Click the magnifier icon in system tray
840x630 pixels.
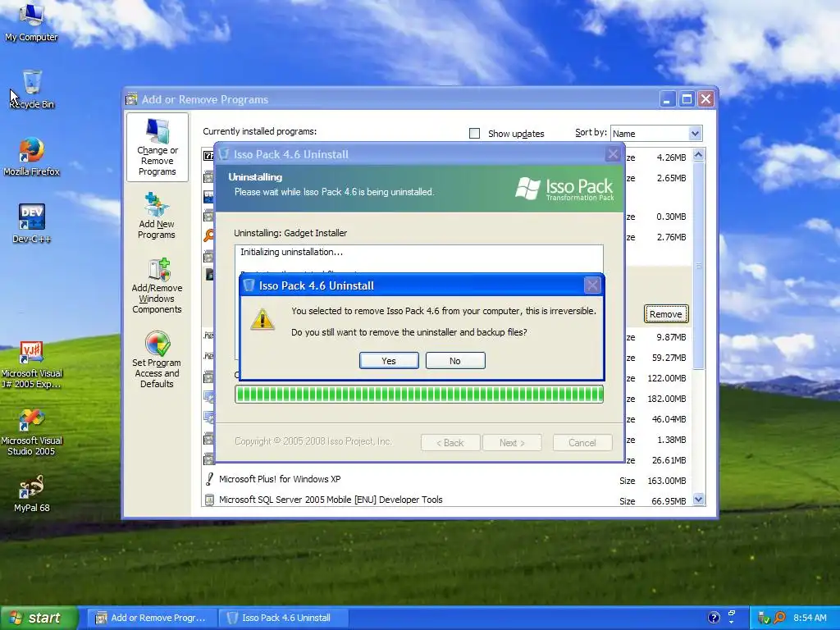(779, 618)
